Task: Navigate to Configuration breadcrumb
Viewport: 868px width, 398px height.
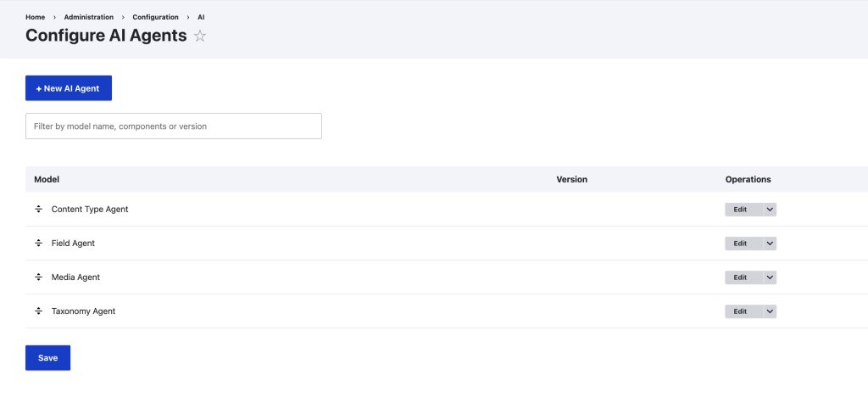Action: (155, 17)
